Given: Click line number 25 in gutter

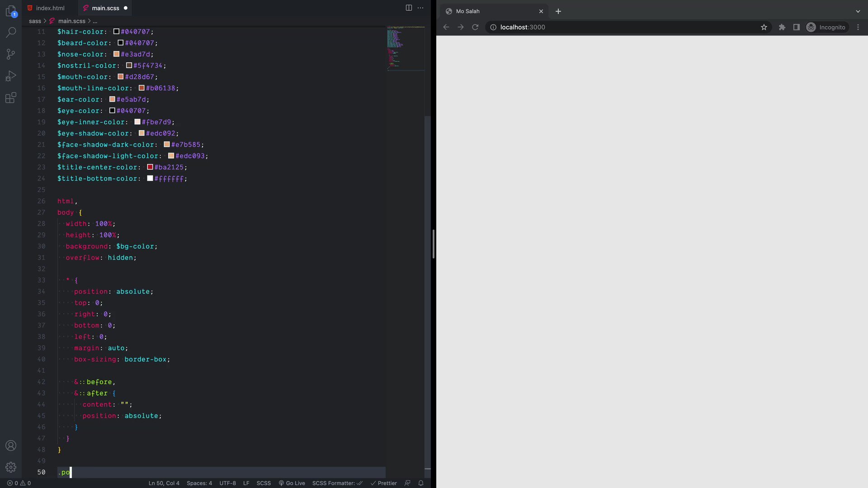Looking at the screenshot, I should (x=41, y=190).
